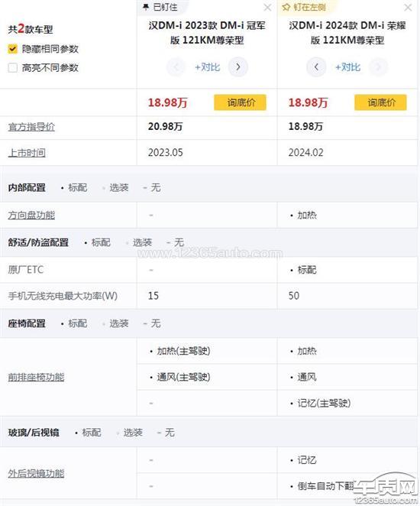Image resolution: width=420 pixels, height=506 pixels.
Task: Click 询底价 button for 2023款 model
Action: pyautogui.click(x=240, y=102)
